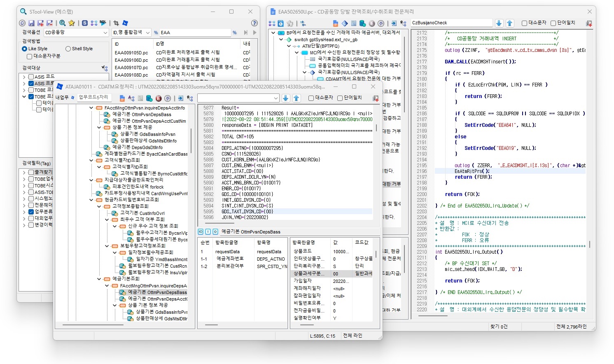Screen dimensions: 614x364
Task: Click the orange document icon in ATAJA01011 toolbar
Action: pos(122,98)
